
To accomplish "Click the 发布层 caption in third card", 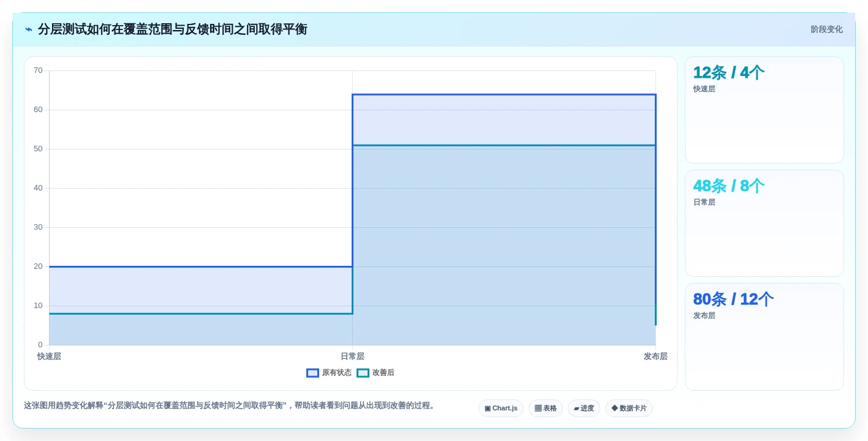I will pos(704,315).
